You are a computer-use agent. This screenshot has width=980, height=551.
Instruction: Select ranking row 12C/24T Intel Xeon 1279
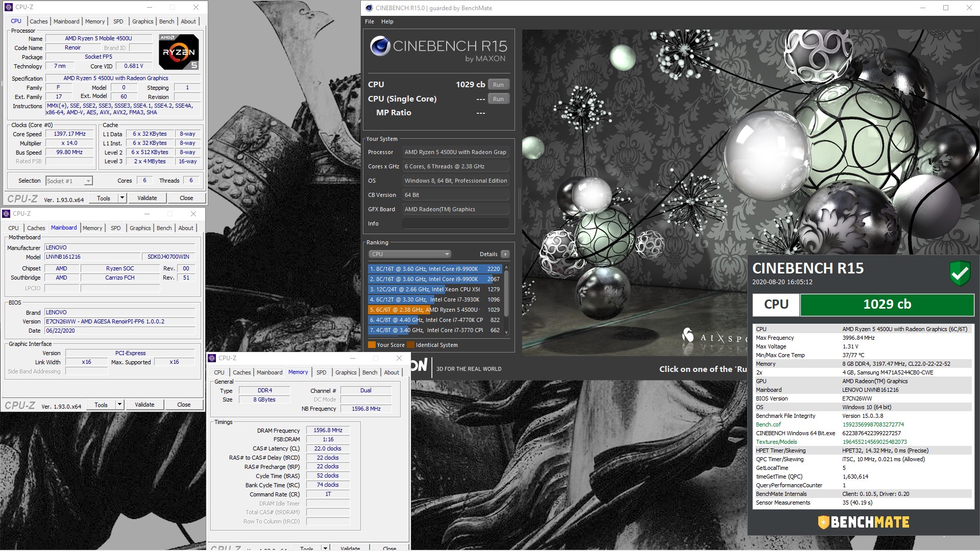434,289
